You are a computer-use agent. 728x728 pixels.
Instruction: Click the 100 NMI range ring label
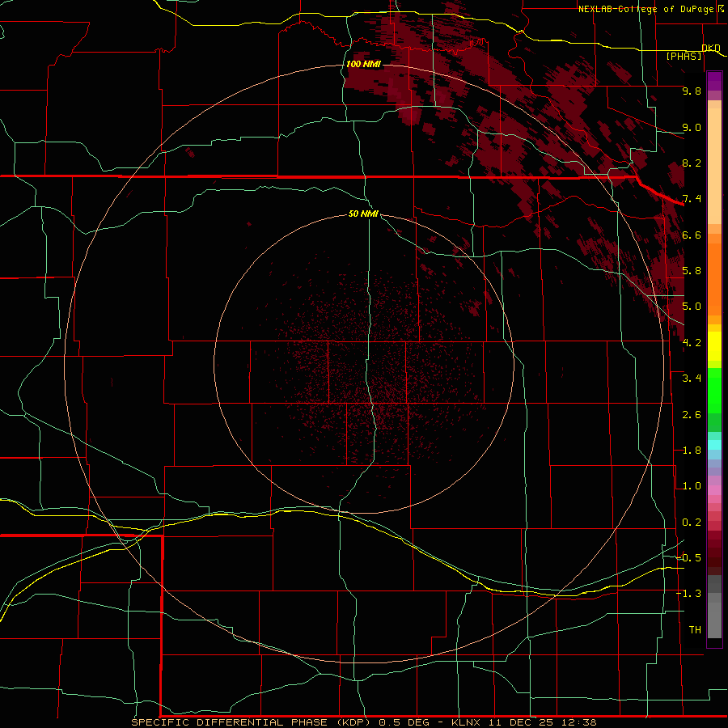click(x=363, y=64)
